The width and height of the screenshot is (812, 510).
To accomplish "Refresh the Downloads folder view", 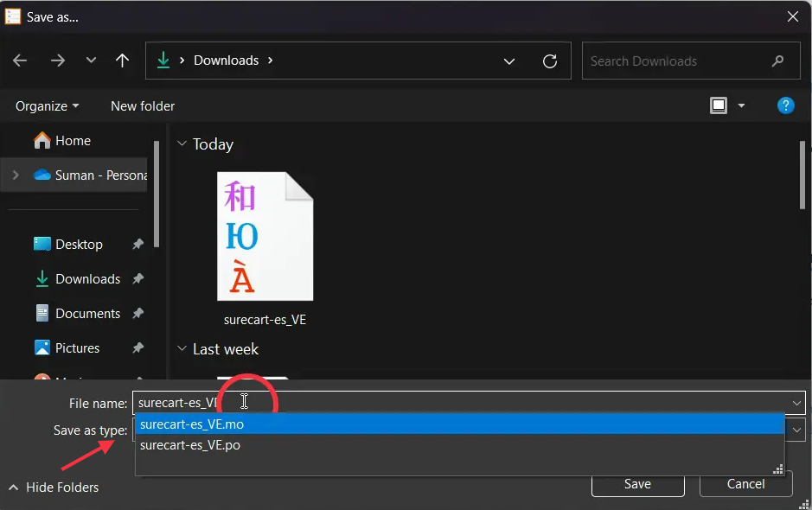I will click(549, 61).
